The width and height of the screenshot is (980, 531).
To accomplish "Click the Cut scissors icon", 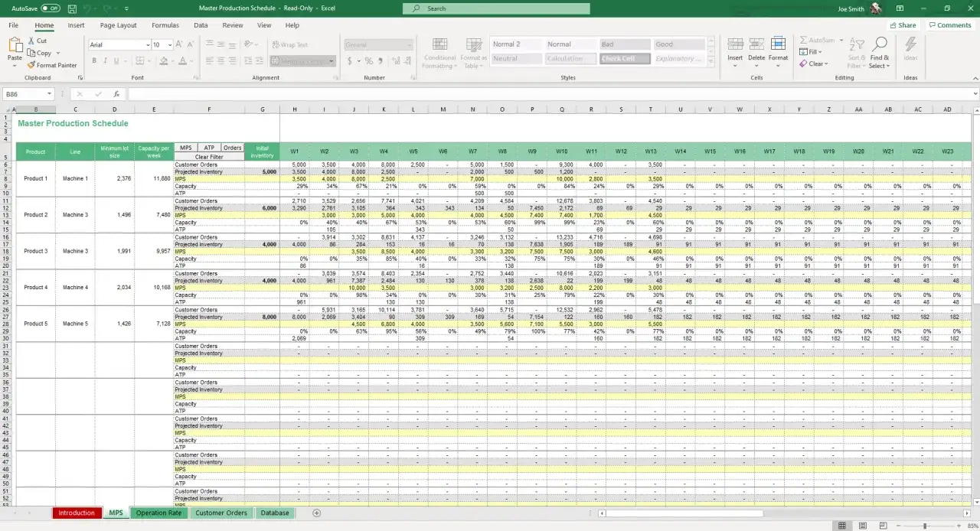I will click(x=31, y=41).
